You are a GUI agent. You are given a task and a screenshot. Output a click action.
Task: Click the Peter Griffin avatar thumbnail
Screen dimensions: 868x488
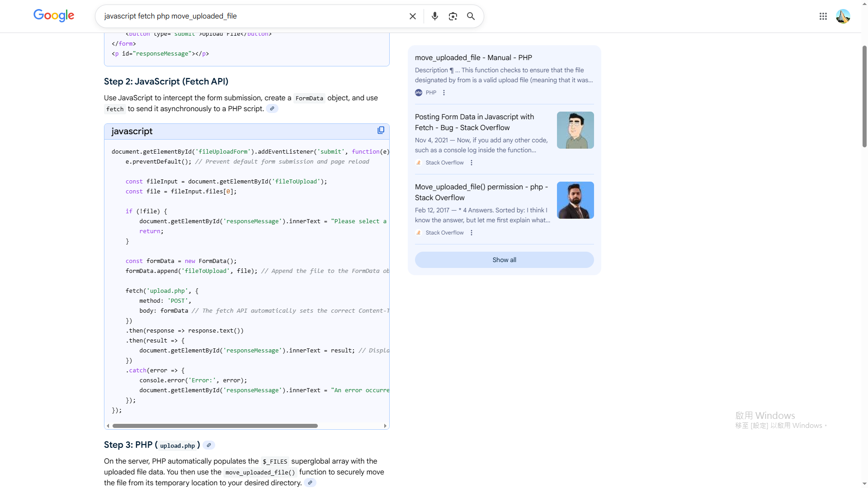point(575,130)
